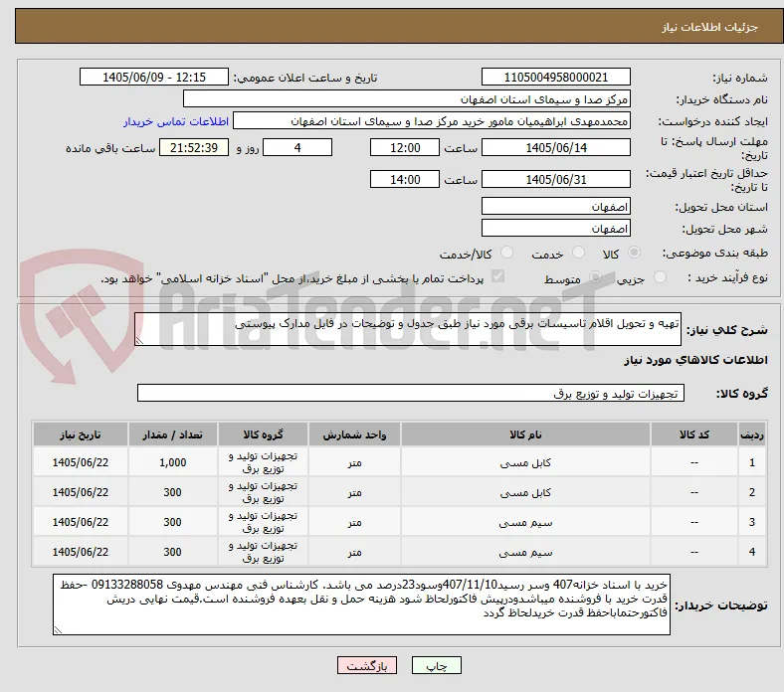Click the response deadline date 1405/06/14
Viewport: 784px width, 692px height.
click(555, 147)
